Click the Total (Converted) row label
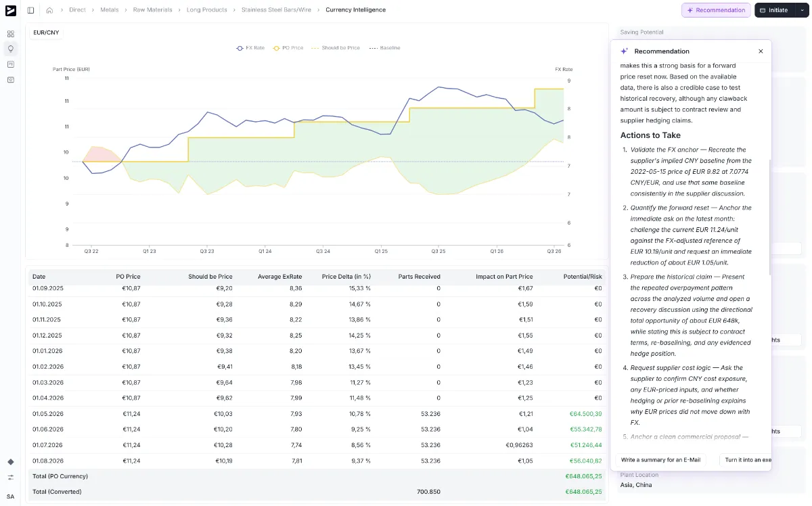This screenshot has height=506, width=812. pyautogui.click(x=57, y=492)
